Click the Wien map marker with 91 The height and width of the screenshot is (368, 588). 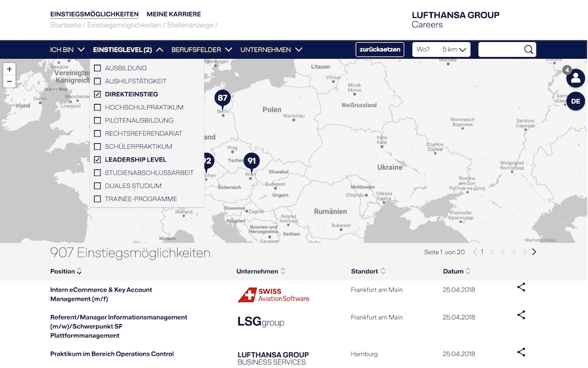tap(252, 161)
